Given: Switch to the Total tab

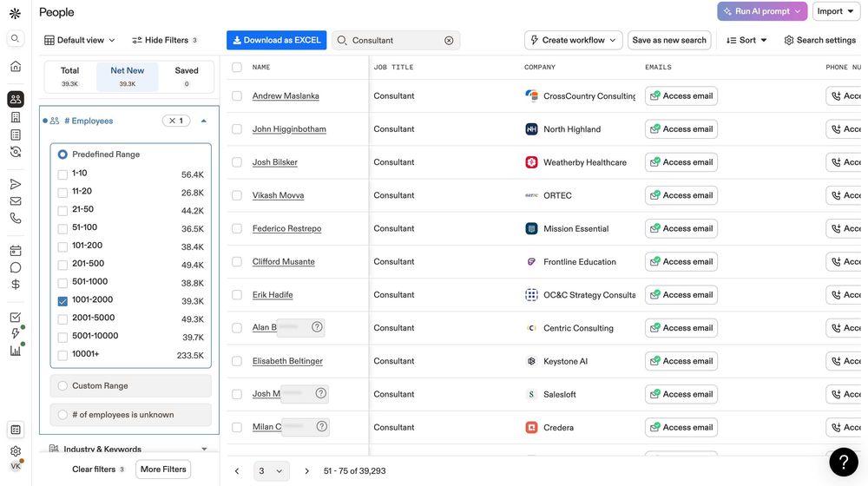Looking at the screenshot, I should [69, 76].
